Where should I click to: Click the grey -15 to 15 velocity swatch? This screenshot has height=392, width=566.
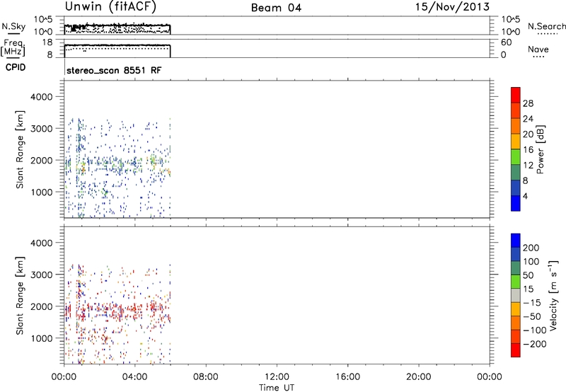pyautogui.click(x=516, y=295)
